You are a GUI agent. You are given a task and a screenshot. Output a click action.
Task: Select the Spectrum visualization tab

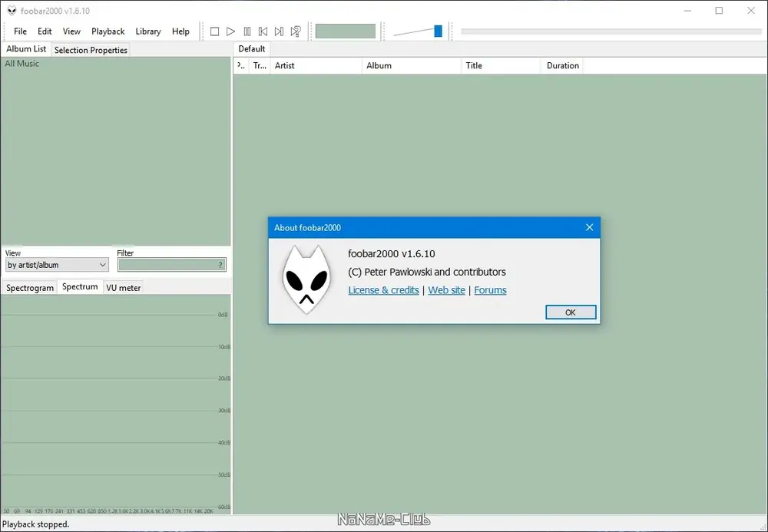[x=80, y=287]
